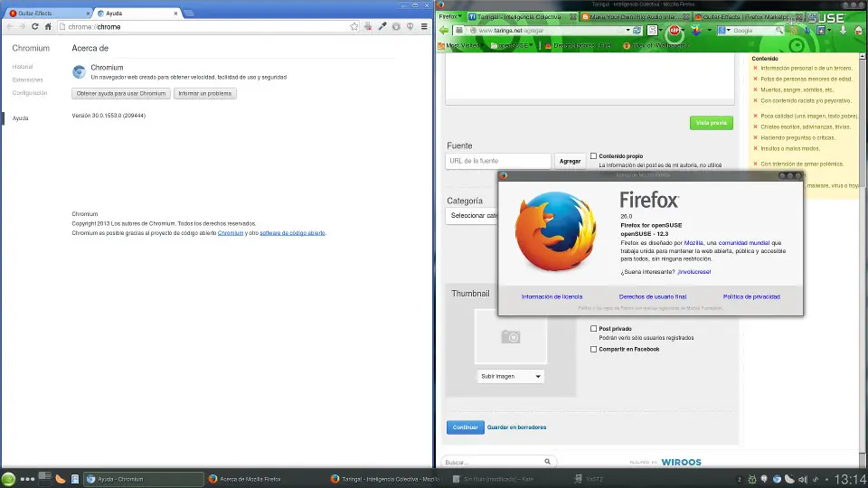This screenshot has width=868, height=488.
Task: Click the download extension icon in Chromium
Action: pos(368,26)
